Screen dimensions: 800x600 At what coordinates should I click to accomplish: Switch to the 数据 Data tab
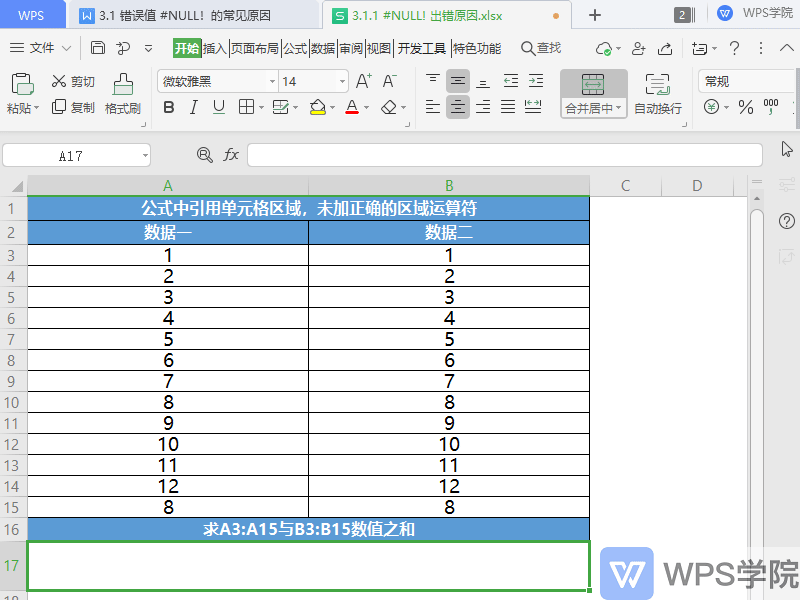(323, 48)
